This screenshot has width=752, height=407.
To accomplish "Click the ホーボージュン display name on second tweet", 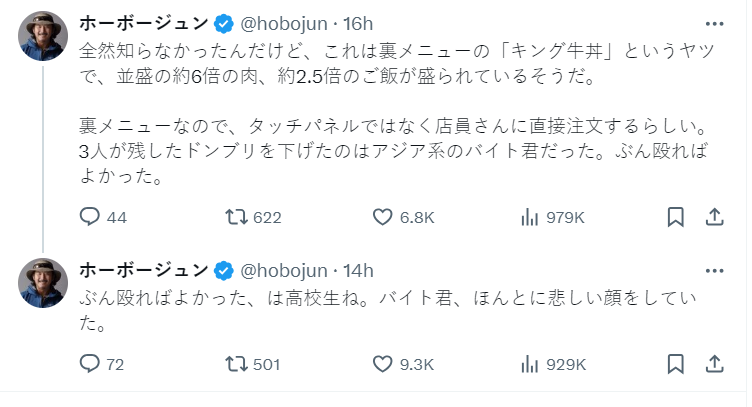I will [x=143, y=270].
